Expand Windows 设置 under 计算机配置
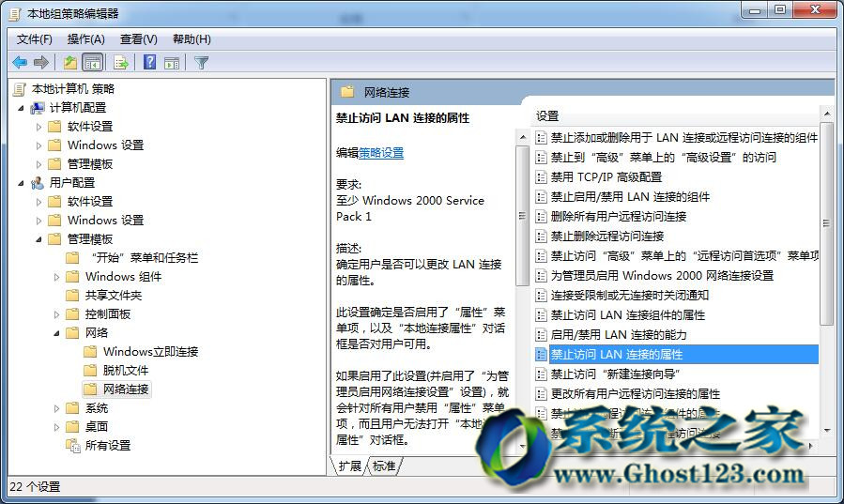Viewport: 844px width, 504px height. 38,145
